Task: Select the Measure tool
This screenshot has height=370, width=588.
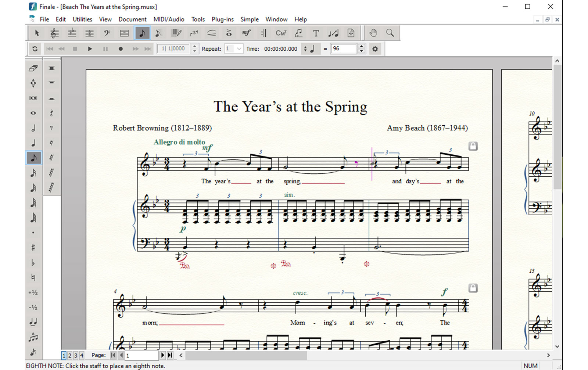Action: point(124,33)
